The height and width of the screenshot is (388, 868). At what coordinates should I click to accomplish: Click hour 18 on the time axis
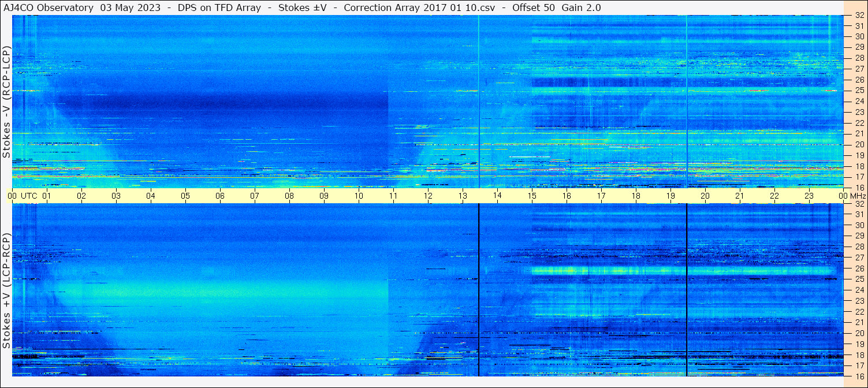[x=636, y=196]
